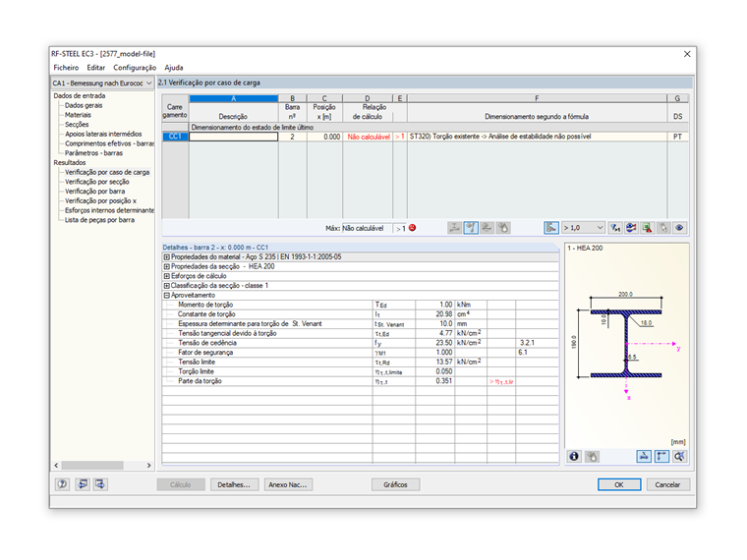The height and width of the screenshot is (560, 747).
Task: Select 'Verificação por secção' tree item
Action: (96, 182)
